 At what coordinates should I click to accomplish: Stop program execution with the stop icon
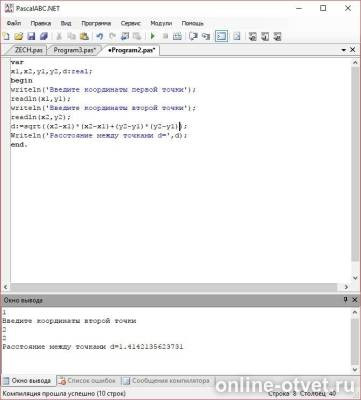pos(165,36)
